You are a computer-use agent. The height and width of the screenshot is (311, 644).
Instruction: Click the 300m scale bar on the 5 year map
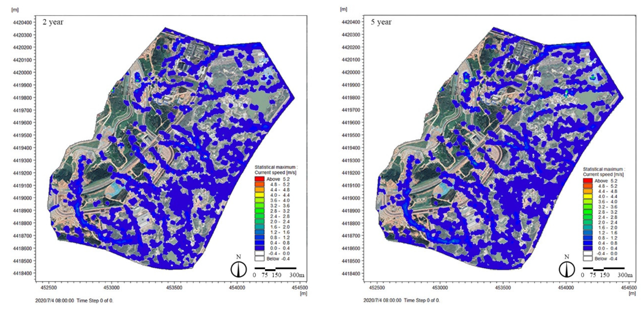603,269
